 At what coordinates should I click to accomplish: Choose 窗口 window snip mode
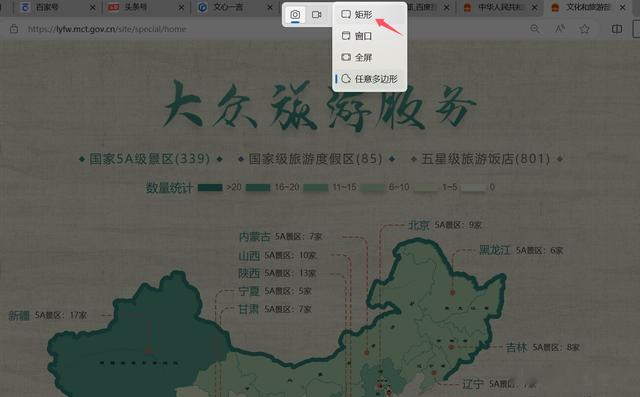pos(369,36)
